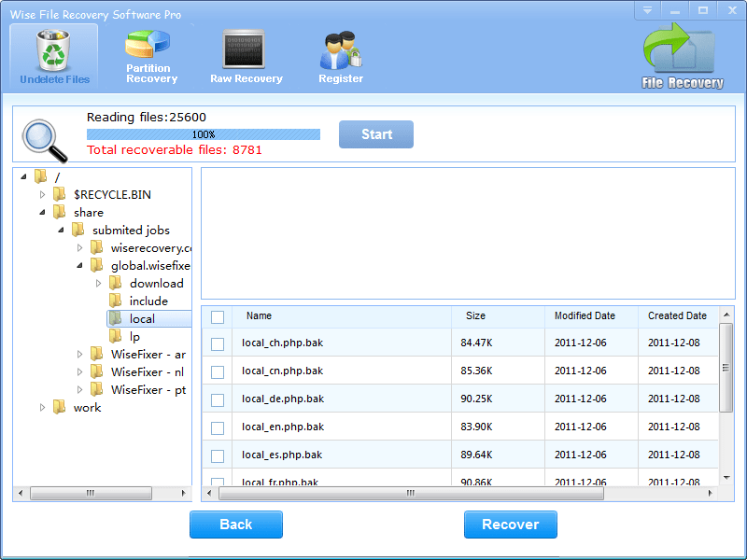Click the WiseFixer - nl folder icon

97,371
